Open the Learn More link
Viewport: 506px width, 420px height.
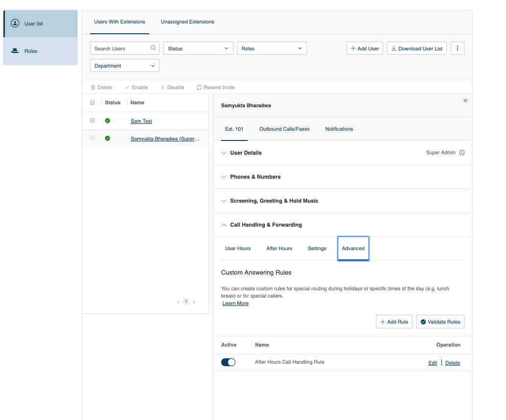pyautogui.click(x=235, y=303)
